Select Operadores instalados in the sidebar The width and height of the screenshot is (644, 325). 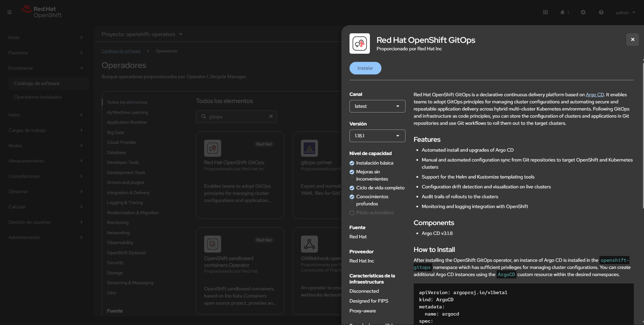[38, 97]
